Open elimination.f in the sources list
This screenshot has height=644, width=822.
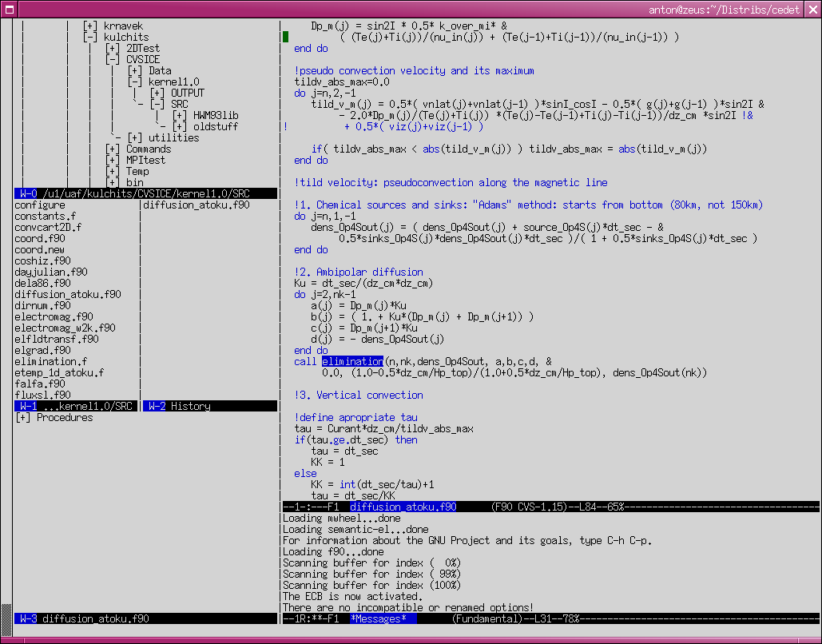[x=50, y=361]
